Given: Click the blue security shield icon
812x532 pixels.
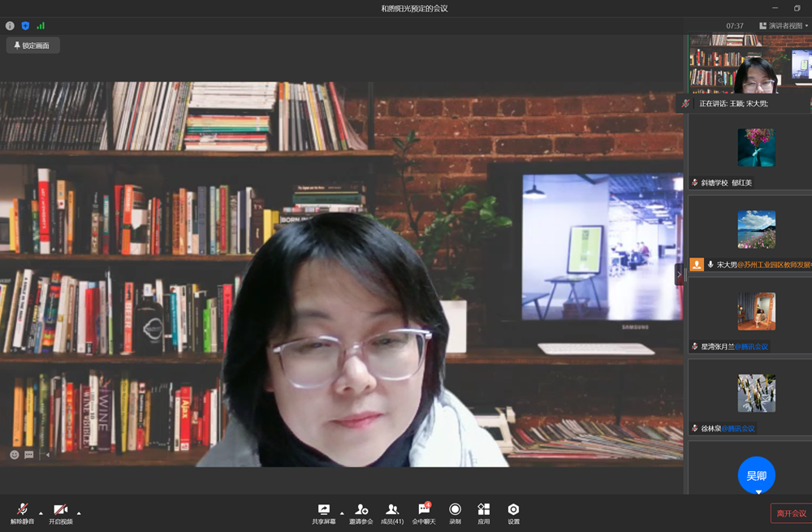Looking at the screenshot, I should click(25, 26).
